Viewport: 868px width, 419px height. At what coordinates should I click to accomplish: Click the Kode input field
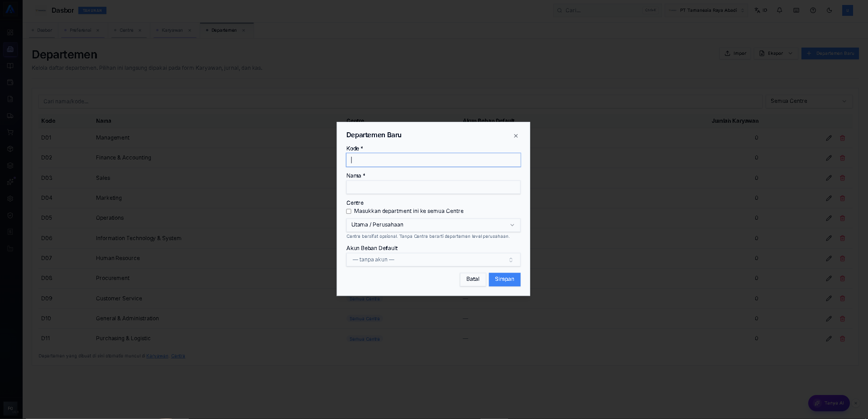(433, 160)
